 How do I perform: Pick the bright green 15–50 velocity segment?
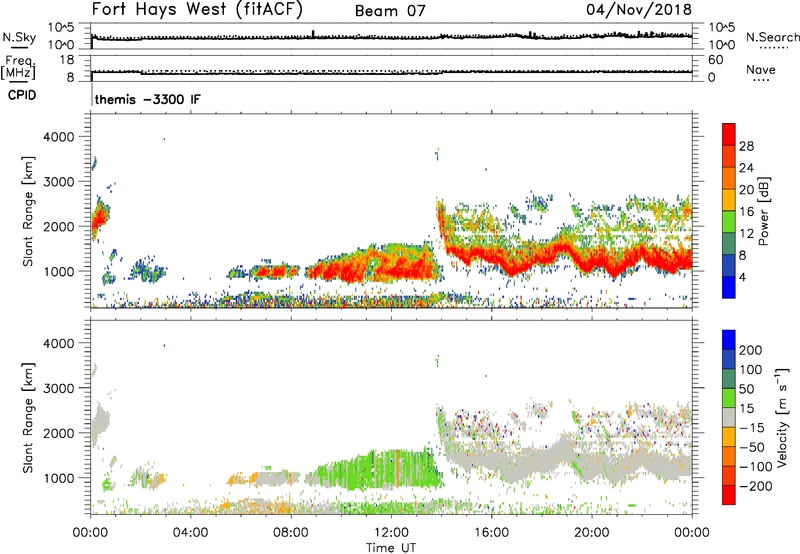tap(729, 398)
